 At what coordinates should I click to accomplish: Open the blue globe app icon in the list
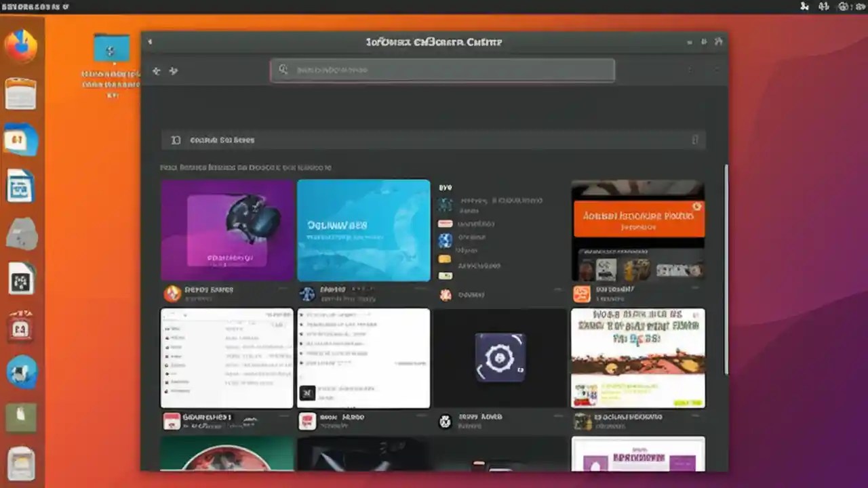point(446,239)
